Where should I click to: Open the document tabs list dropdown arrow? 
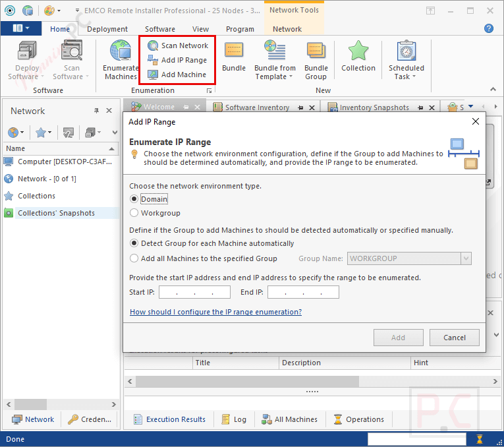point(471,106)
